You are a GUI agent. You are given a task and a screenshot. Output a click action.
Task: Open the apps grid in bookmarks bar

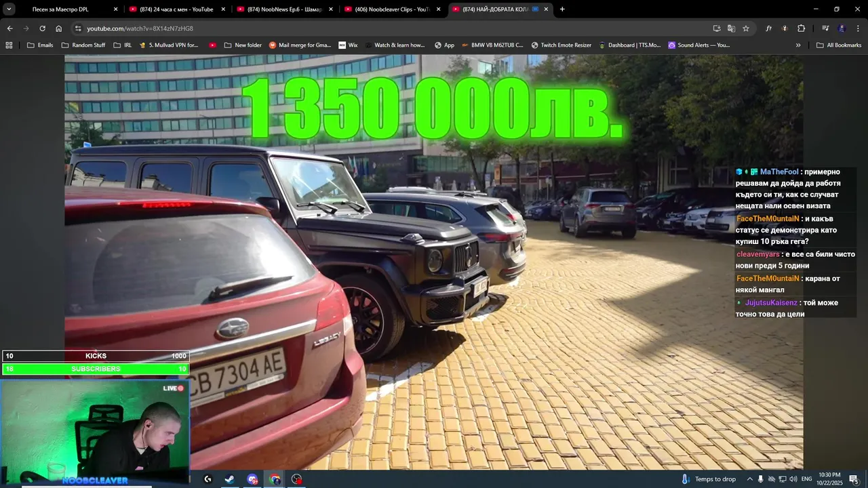coord(9,45)
